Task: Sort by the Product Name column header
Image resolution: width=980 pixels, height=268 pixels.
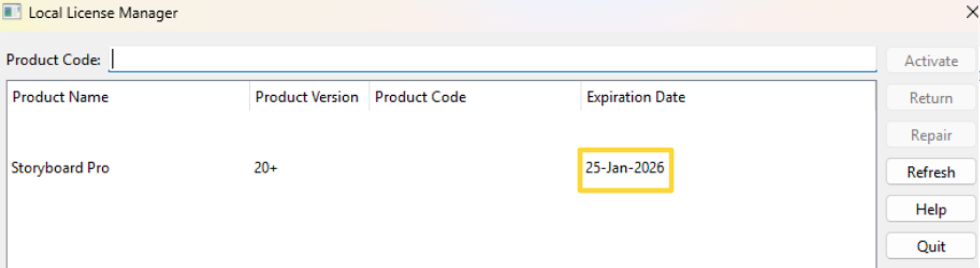Action: pyautogui.click(x=60, y=97)
